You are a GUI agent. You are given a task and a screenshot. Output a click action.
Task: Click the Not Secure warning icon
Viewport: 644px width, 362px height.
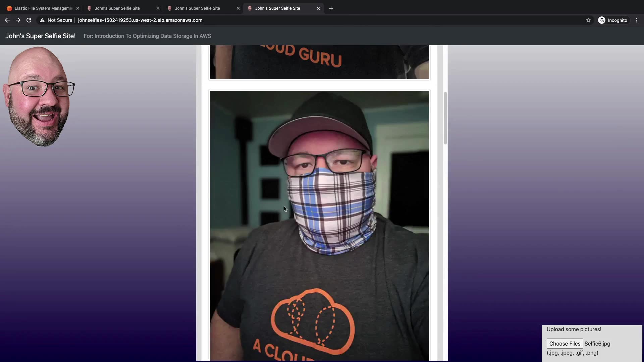42,20
